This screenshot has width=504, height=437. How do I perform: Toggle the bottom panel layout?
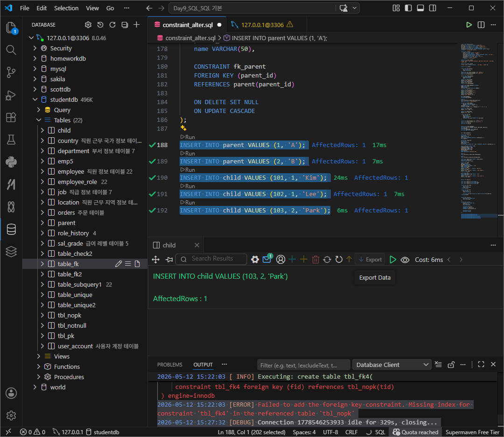pos(420,8)
